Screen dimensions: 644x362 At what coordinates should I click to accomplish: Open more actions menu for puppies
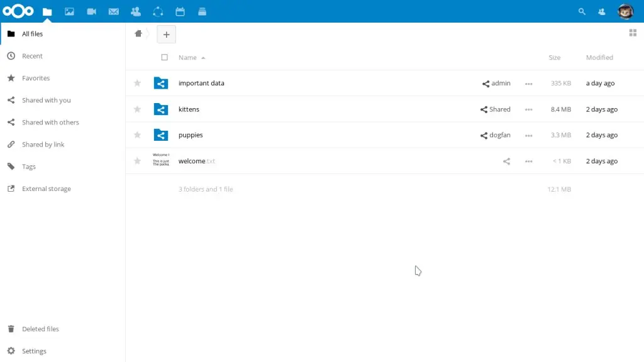(x=528, y=136)
